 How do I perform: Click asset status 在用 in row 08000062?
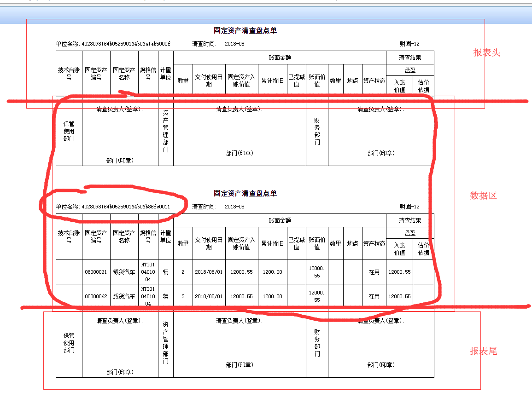(x=374, y=296)
